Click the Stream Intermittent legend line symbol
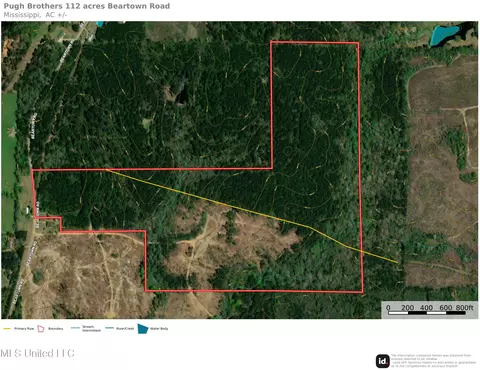480x370 pixels. coord(75,328)
